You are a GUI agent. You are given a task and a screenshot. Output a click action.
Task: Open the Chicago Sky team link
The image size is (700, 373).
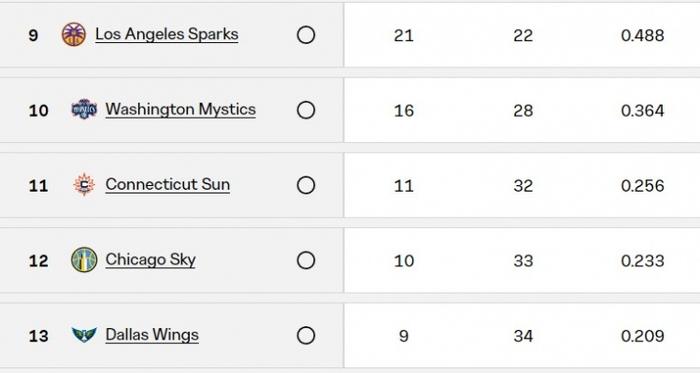(x=150, y=260)
